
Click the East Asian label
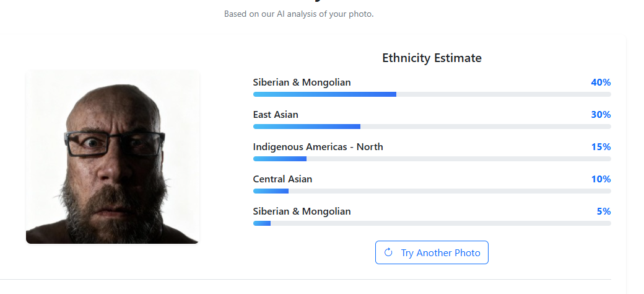[276, 115]
